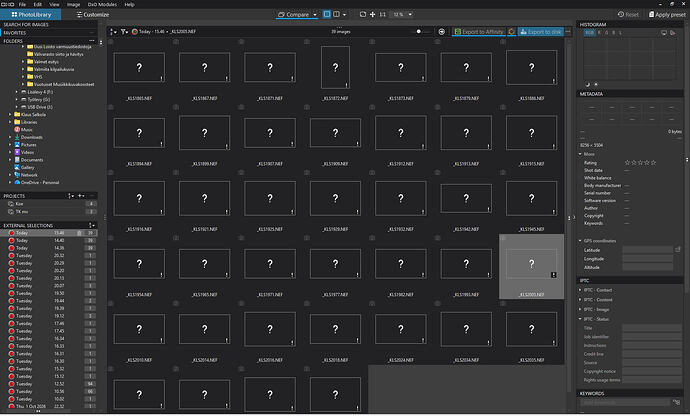
Task: Switch to the Customize tab
Action: tap(93, 15)
